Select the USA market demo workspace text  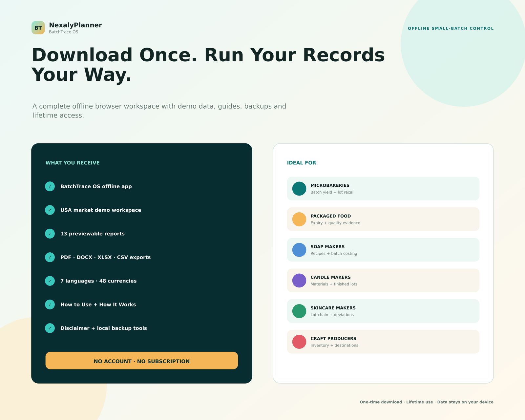coord(101,210)
